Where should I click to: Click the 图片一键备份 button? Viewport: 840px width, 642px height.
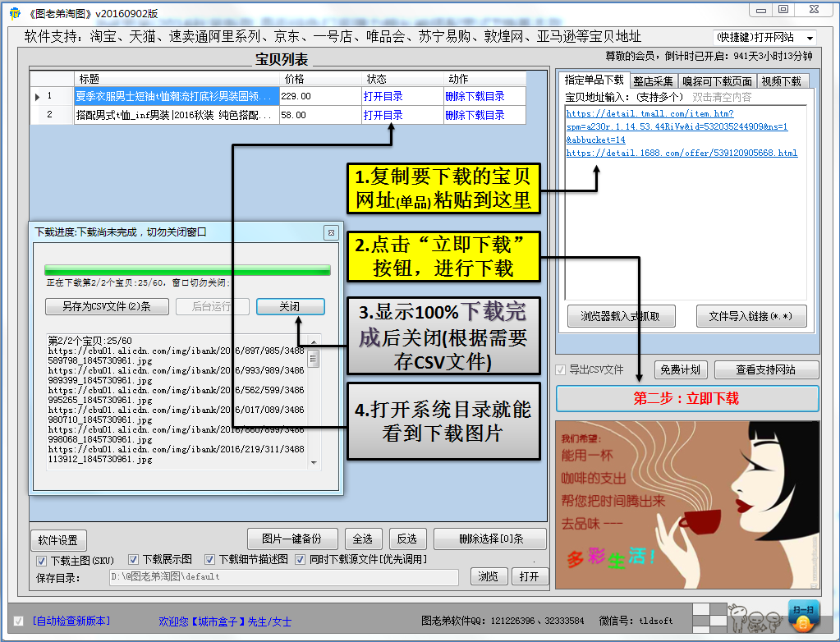(291, 539)
